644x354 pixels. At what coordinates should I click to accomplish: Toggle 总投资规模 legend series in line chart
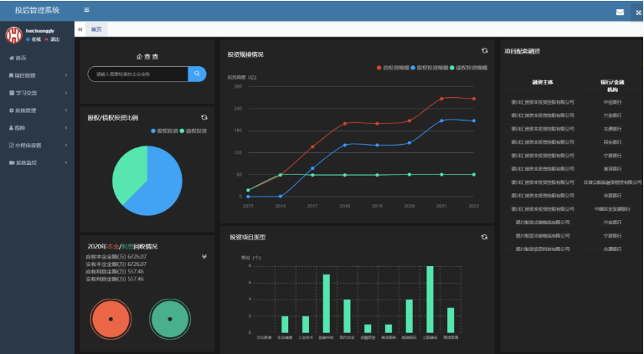[x=393, y=66]
